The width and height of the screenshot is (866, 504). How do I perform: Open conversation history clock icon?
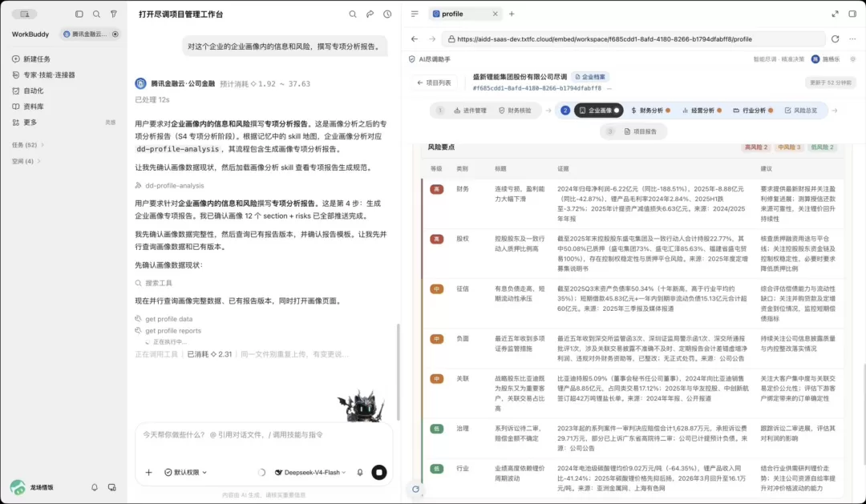[x=387, y=14]
